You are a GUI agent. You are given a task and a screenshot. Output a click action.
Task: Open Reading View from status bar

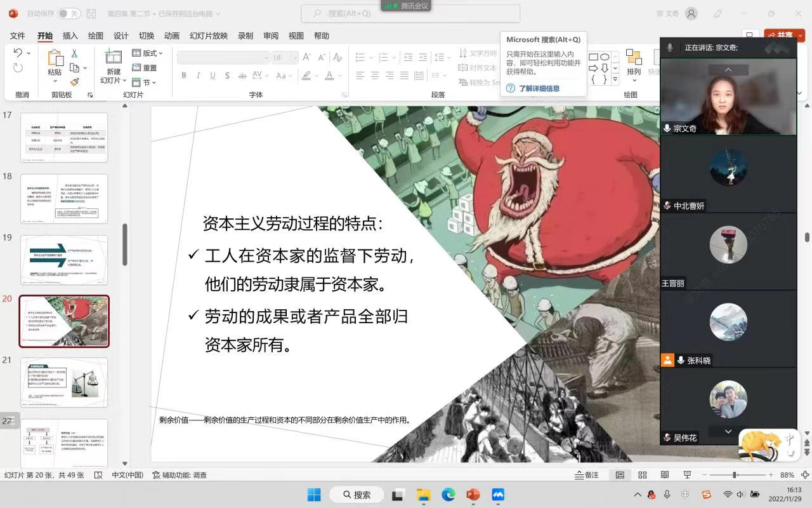[x=664, y=475]
